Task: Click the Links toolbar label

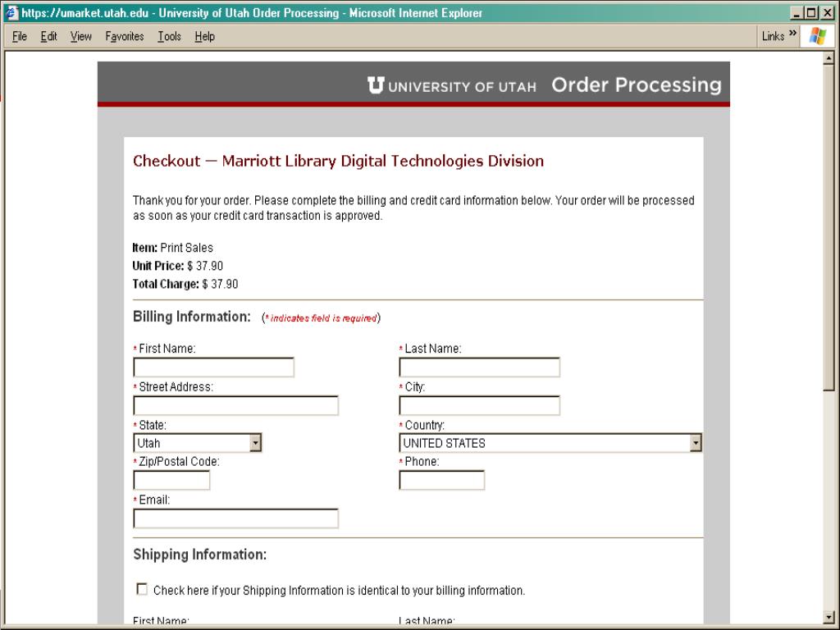Action: coord(773,36)
